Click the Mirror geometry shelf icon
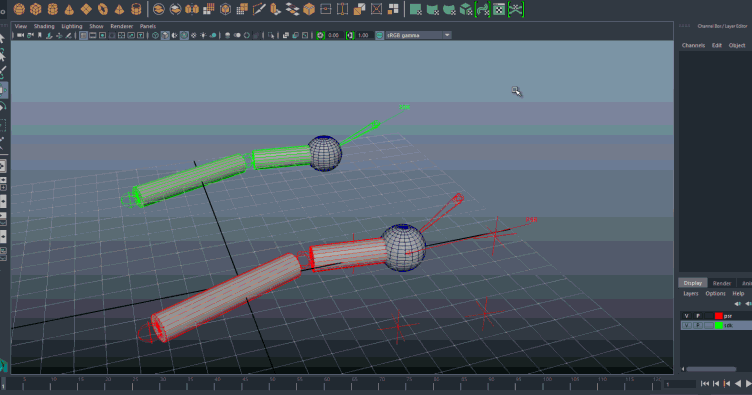This screenshot has width=752, height=395. tap(192, 9)
